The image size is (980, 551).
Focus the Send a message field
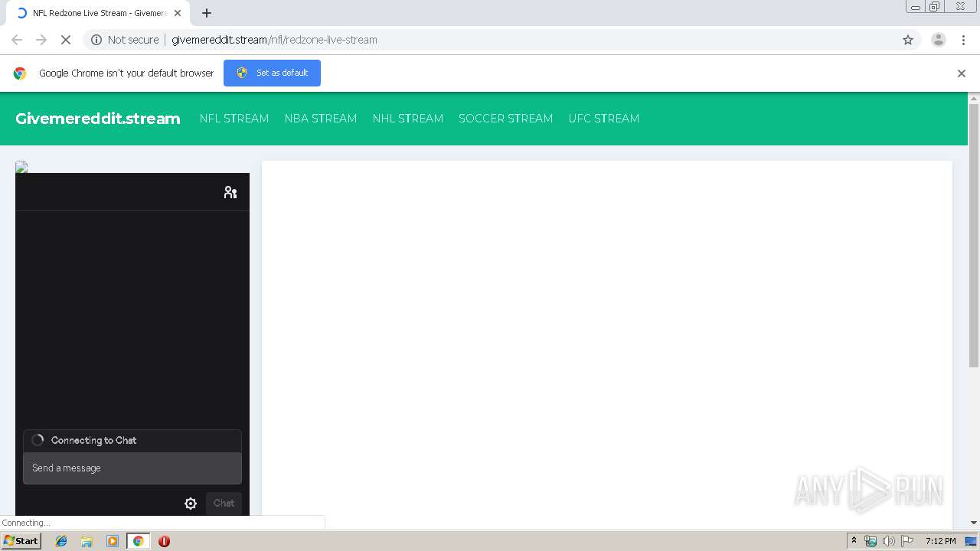(x=132, y=468)
